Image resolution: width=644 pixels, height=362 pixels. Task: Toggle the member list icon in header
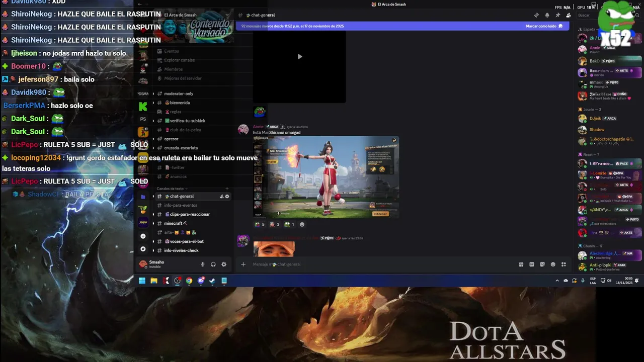pos(568,15)
